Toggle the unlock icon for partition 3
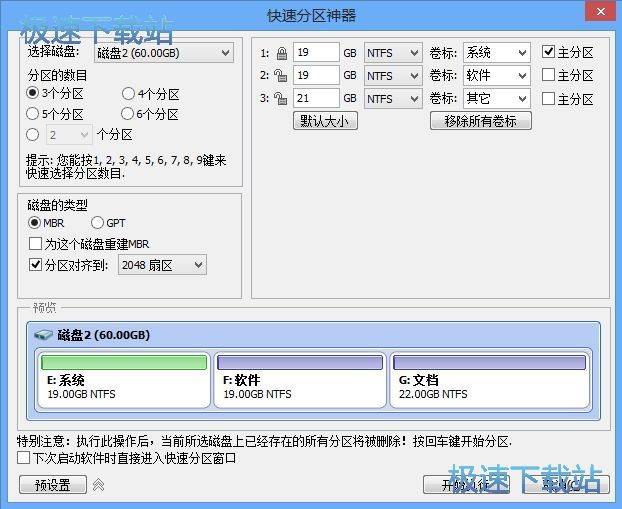The height and width of the screenshot is (509, 622). tap(280, 98)
